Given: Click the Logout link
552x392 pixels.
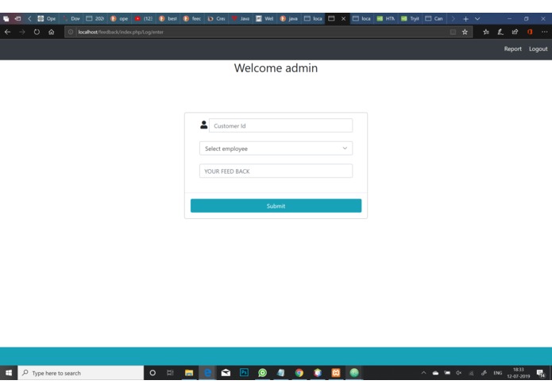Looking at the screenshot, I should tap(538, 49).
